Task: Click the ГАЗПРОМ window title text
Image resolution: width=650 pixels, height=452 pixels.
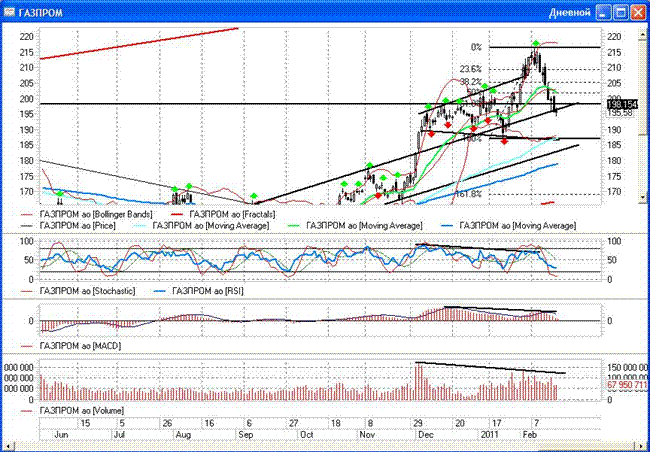Action: 41,13
